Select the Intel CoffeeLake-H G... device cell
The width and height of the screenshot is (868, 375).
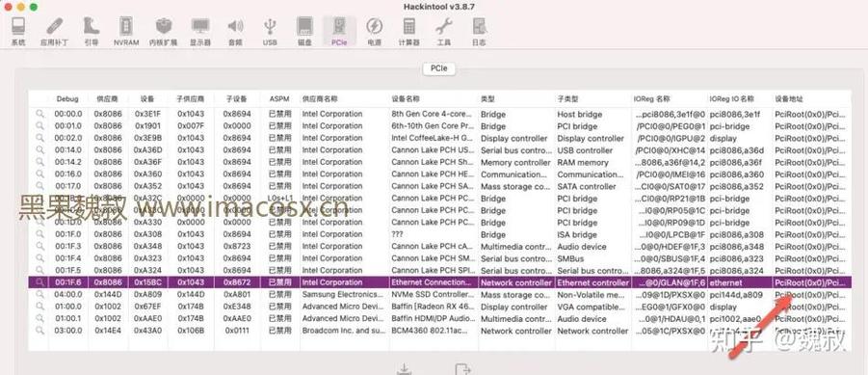(432, 138)
